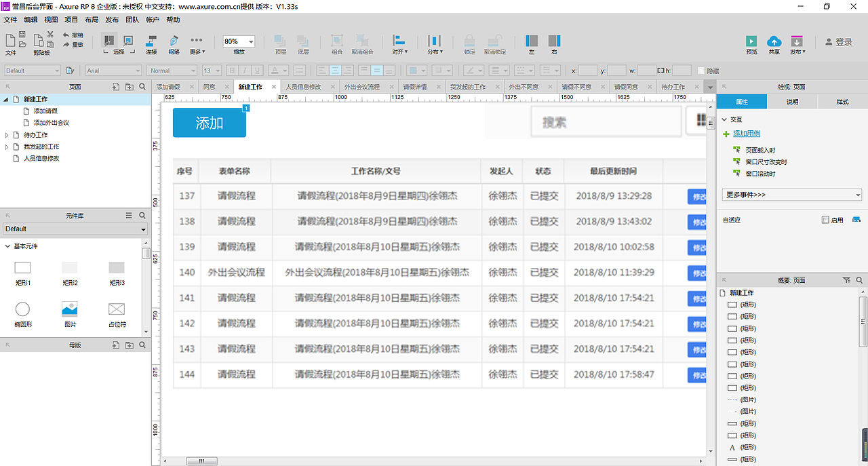Select the 椭圆形 widget in the widget library
Screen dimensions: 868x466
pos(22,309)
